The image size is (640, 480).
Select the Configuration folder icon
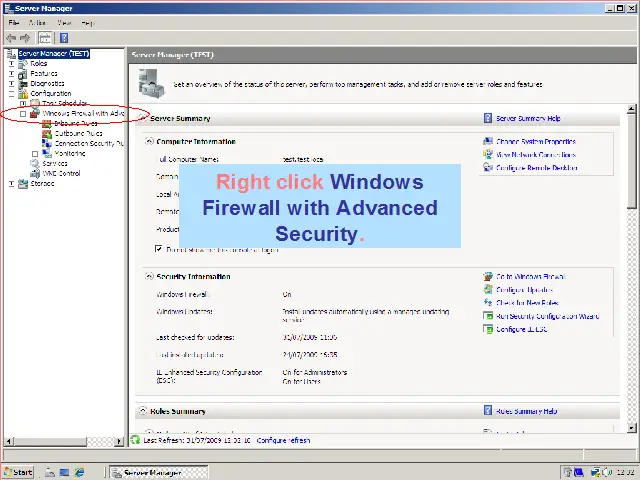(23, 94)
